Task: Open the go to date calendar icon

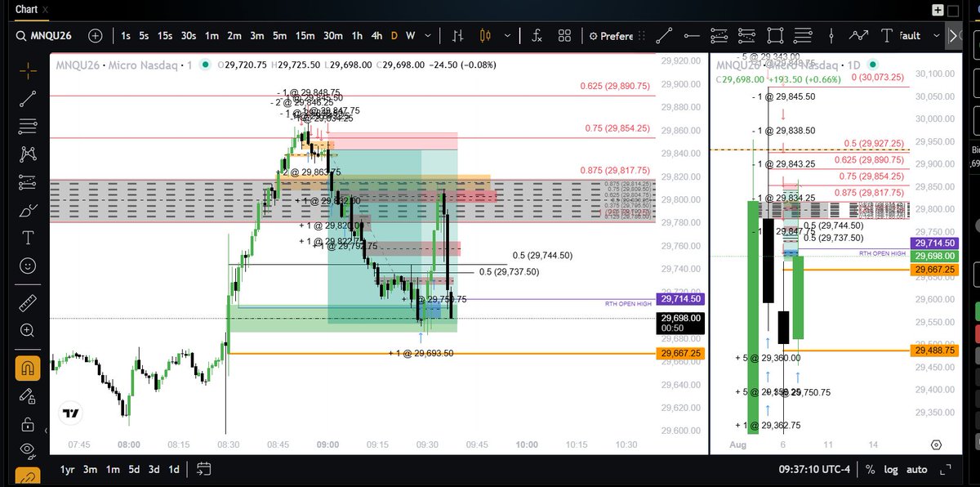Action: tap(204, 469)
